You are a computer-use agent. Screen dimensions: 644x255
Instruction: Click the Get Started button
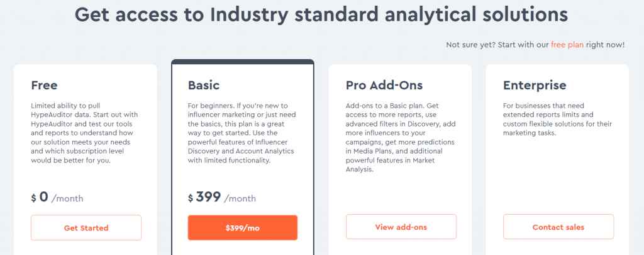click(86, 227)
